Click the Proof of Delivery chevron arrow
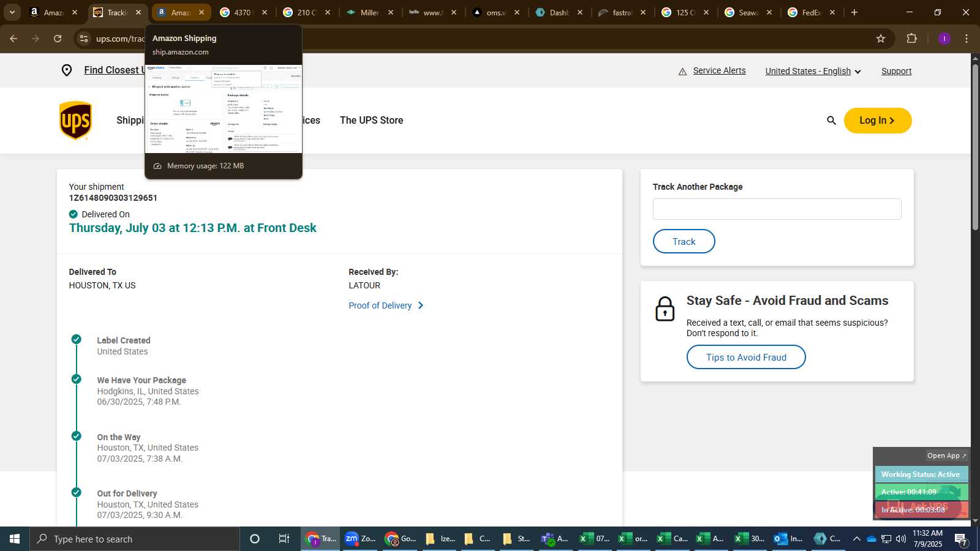Screen dimensions: 980x551 tap(420, 305)
